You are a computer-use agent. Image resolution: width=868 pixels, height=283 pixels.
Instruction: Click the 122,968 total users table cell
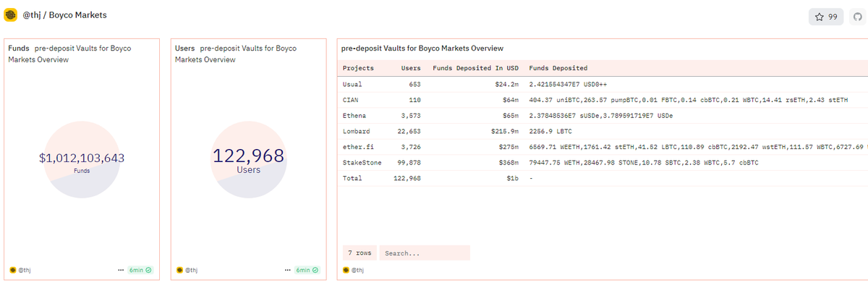tap(407, 178)
